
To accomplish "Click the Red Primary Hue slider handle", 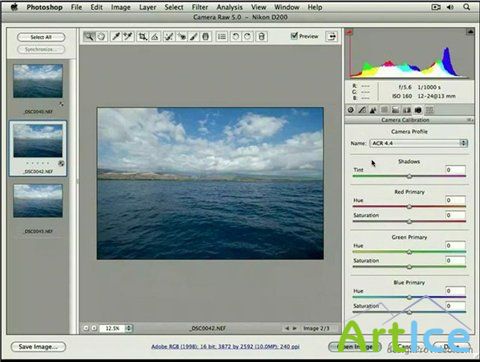I will tap(409, 207).
